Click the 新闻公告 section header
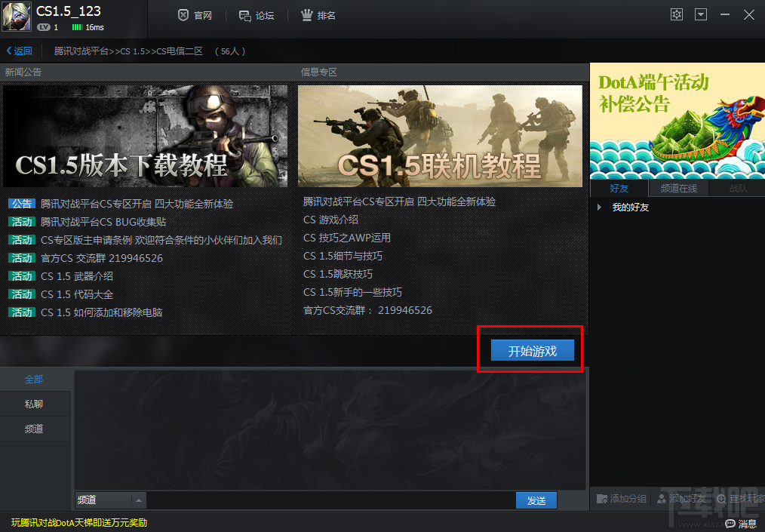 (23, 72)
